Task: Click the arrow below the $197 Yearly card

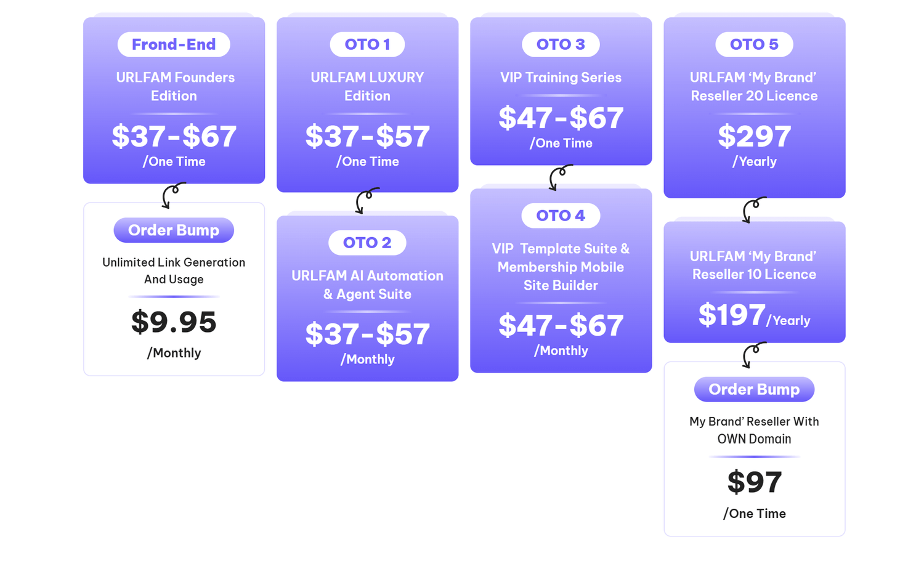Action: click(753, 355)
